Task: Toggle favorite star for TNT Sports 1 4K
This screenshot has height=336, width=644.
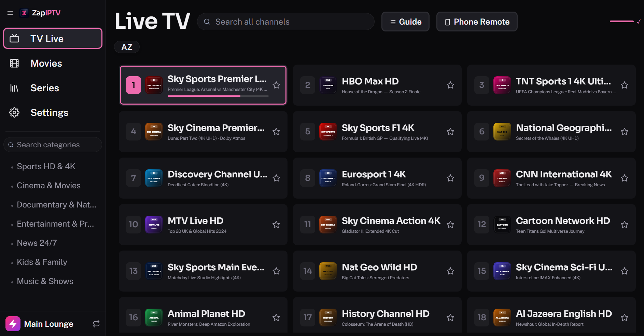Action: (x=625, y=85)
